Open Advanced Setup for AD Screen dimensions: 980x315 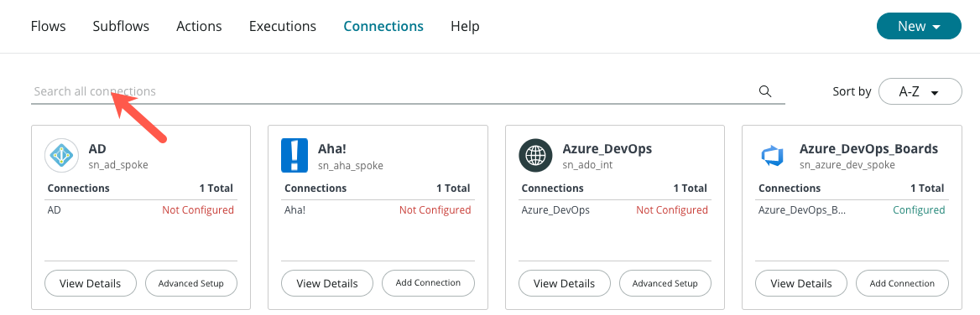tap(191, 283)
